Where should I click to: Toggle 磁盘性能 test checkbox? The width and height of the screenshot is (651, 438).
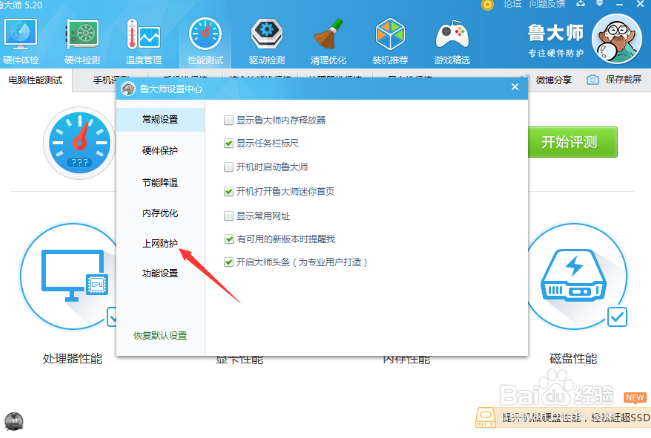(x=617, y=317)
